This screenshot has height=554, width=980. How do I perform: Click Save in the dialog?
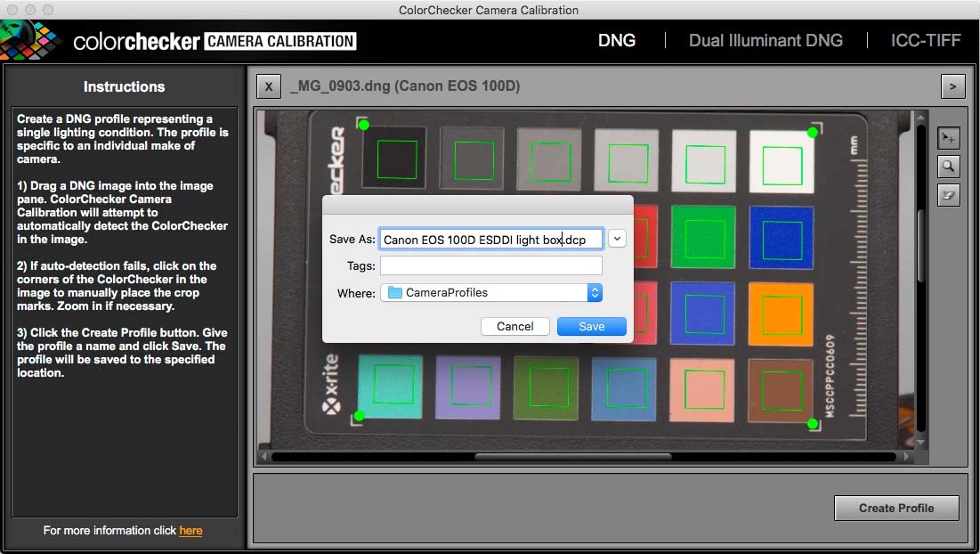(591, 326)
